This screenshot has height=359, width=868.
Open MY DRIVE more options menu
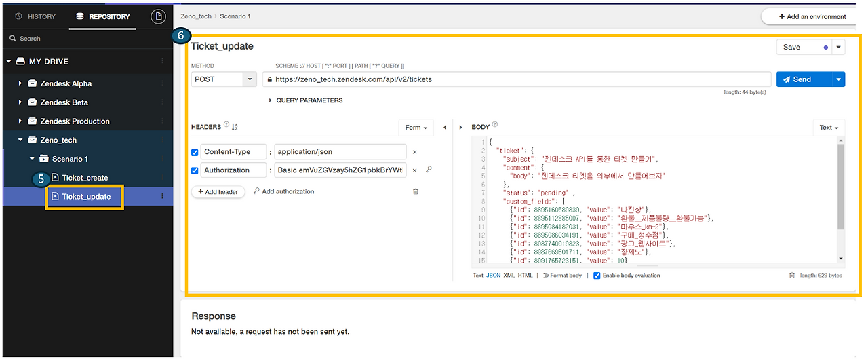click(162, 62)
